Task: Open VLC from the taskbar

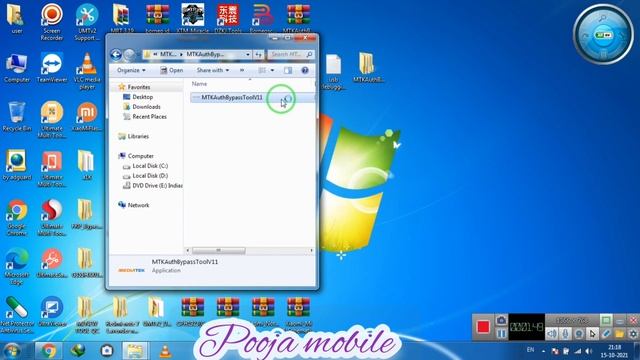Action: point(165,351)
